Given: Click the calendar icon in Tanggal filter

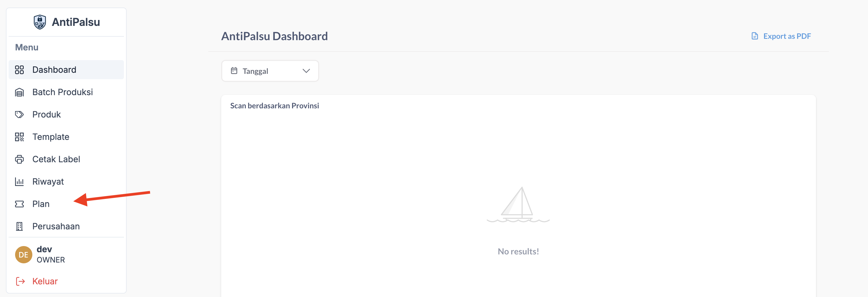Looking at the screenshot, I should 234,71.
